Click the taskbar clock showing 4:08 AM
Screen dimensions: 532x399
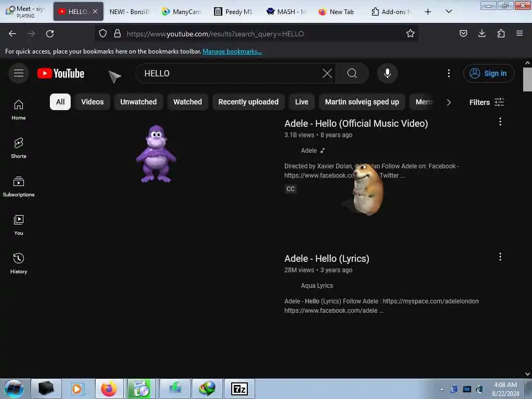[x=505, y=389]
